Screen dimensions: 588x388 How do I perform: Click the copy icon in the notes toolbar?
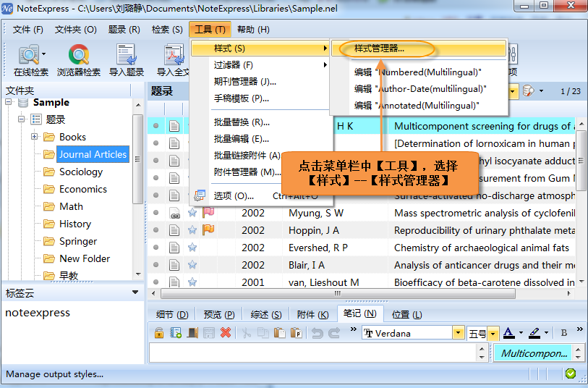(x=263, y=332)
